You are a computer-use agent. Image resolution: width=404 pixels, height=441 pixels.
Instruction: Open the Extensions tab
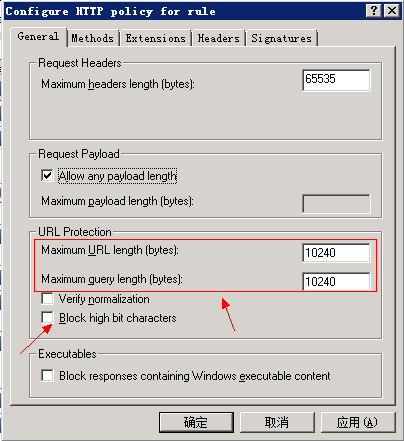tap(155, 38)
